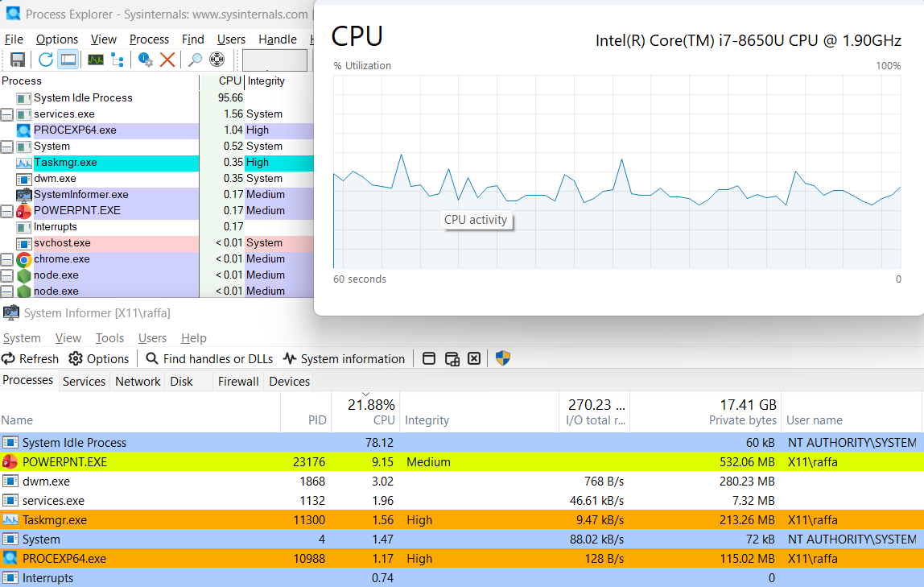This screenshot has width=924, height=587.
Task: Click Refresh in System Informer toolbar
Action: pyautogui.click(x=30, y=359)
